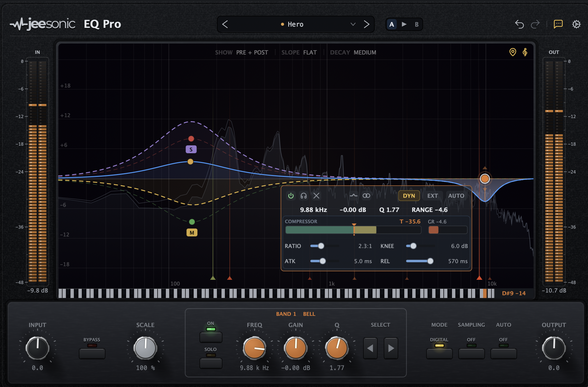Click the treble clef note icon
This screenshot has height=387, width=588.
coord(525,52)
